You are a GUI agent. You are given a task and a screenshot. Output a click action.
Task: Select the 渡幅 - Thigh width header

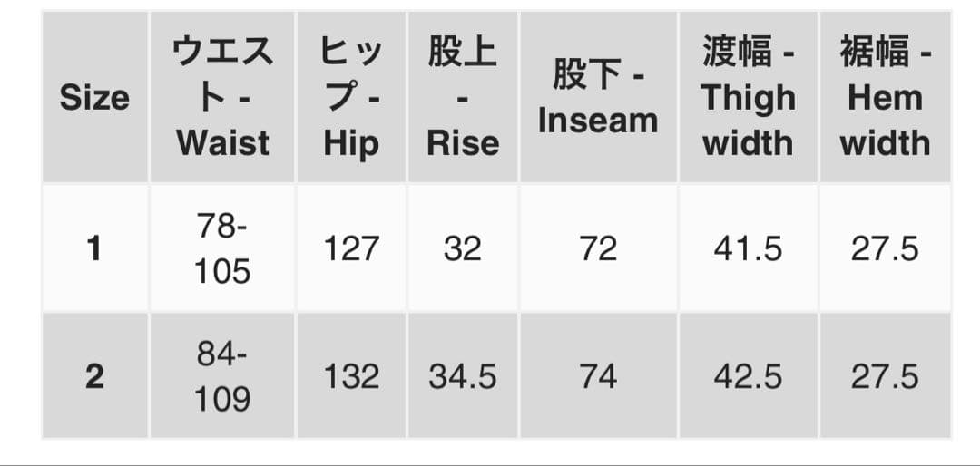pos(748,98)
